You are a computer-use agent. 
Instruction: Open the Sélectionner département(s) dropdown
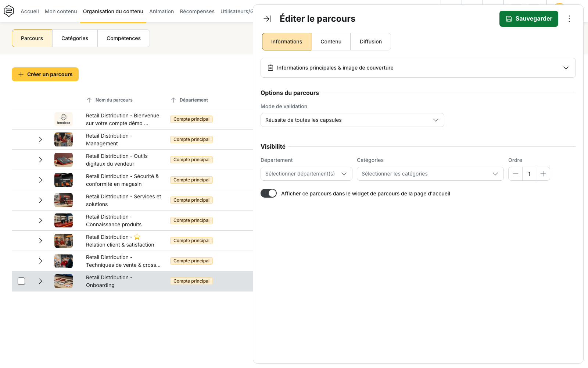pyautogui.click(x=306, y=174)
